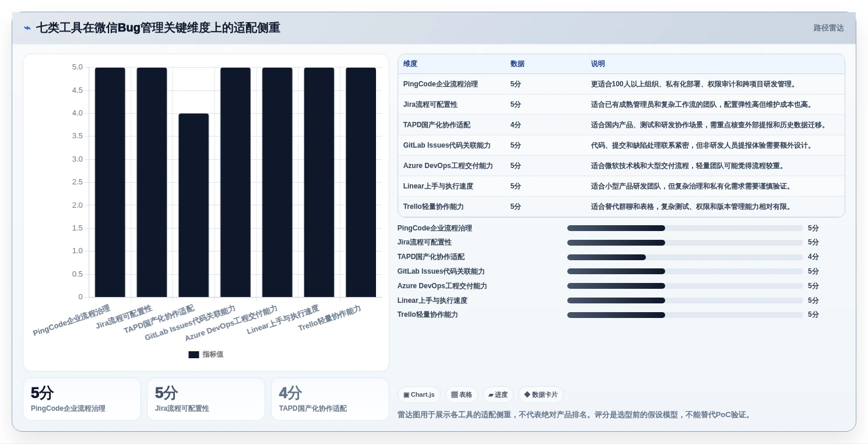Viewport: 868px width, 444px height.
Task: Click the 4分 score in the TAPD table row
Action: point(515,125)
